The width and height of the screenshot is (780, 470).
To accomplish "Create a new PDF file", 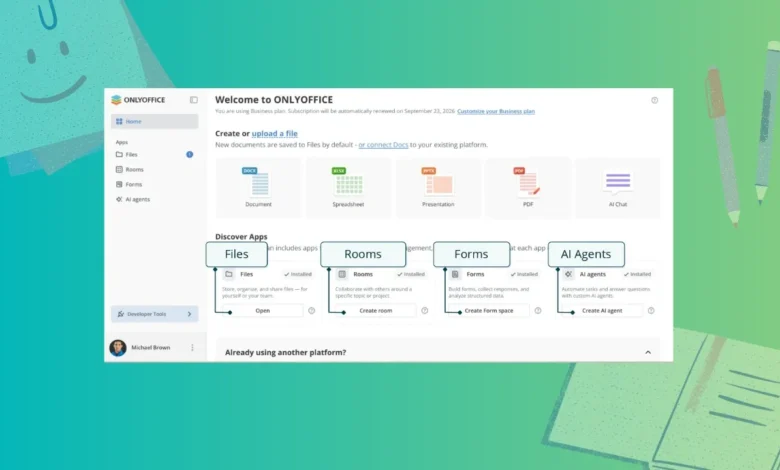I will [x=528, y=188].
